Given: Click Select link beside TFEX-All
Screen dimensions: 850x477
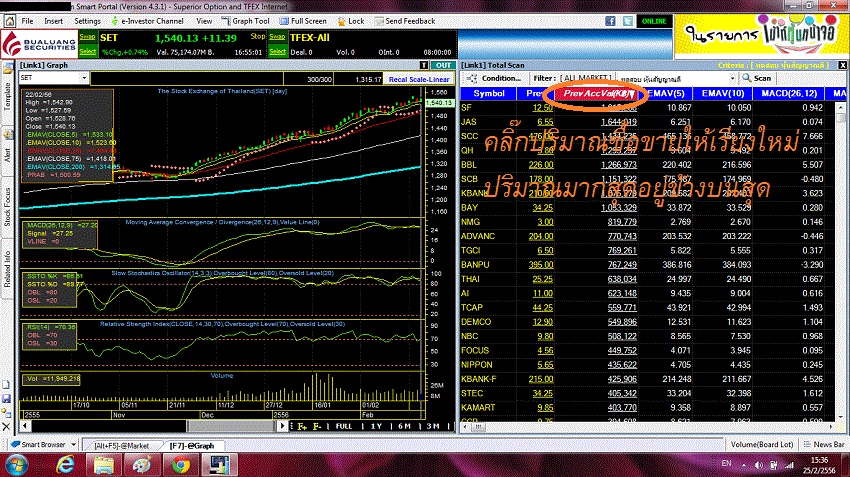Looking at the screenshot, I should pyautogui.click(x=277, y=51).
